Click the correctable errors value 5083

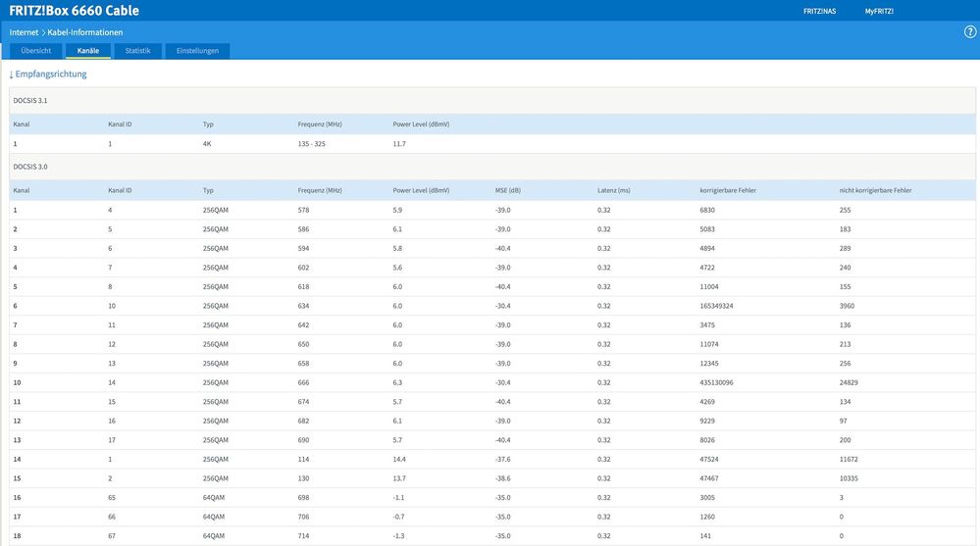coord(707,229)
